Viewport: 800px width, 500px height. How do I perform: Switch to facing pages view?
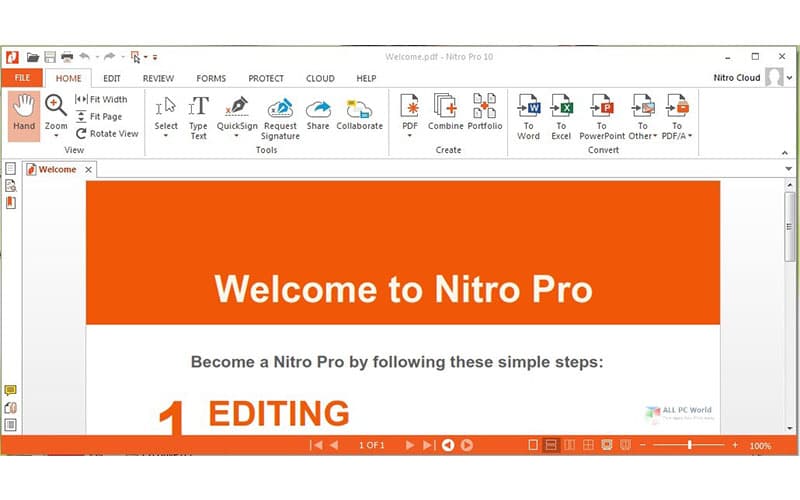[569, 445]
